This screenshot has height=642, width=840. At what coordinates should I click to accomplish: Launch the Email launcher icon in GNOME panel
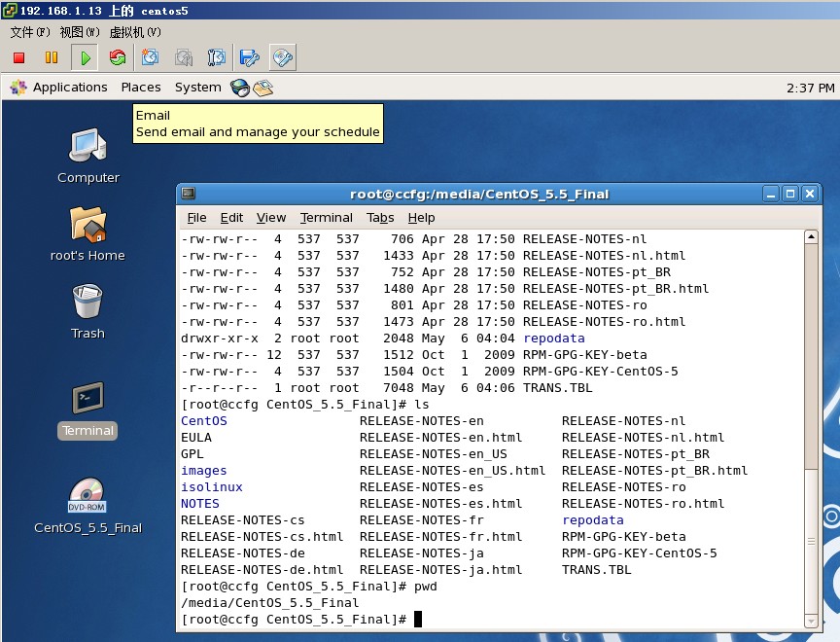(263, 88)
